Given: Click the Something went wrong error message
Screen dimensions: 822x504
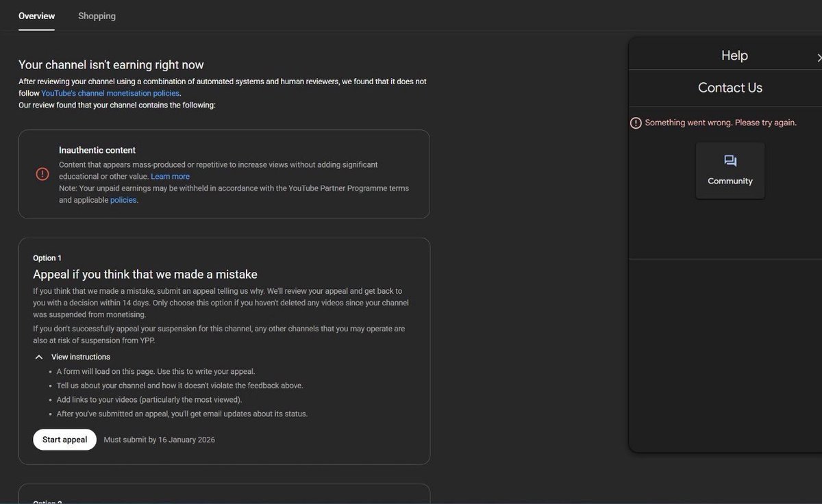Looking at the screenshot, I should tap(721, 123).
